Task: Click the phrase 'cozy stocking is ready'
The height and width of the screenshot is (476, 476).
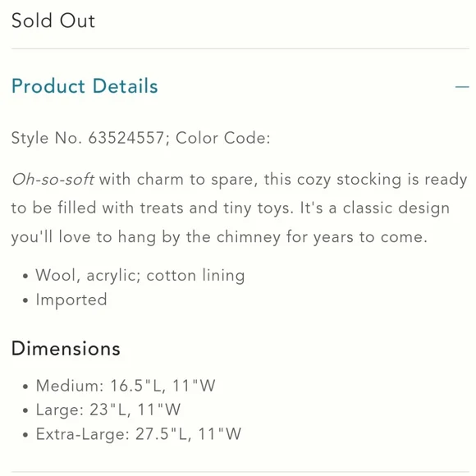Action: [382, 180]
